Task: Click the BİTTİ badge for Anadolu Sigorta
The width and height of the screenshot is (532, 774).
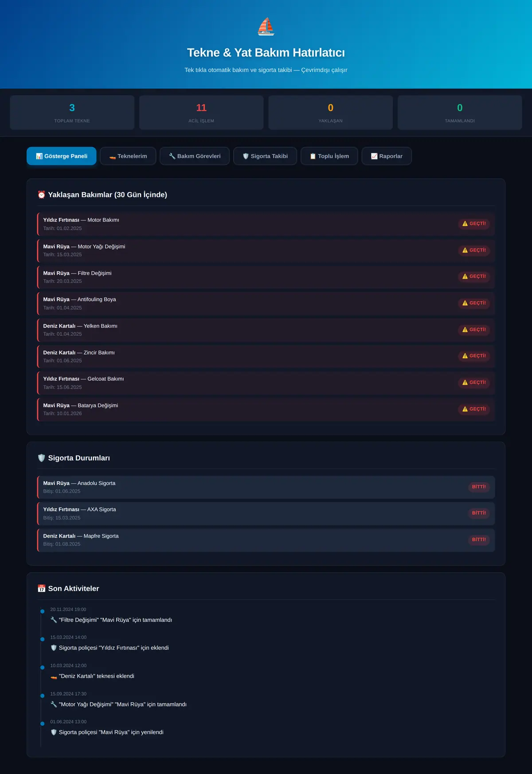Action: [x=479, y=487]
